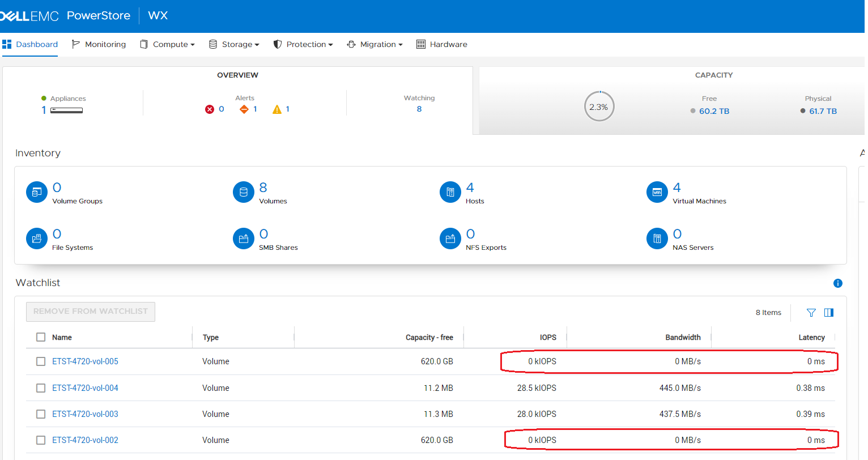Sort by the IOPS column header
The width and height of the screenshot is (868, 460).
[x=548, y=338]
